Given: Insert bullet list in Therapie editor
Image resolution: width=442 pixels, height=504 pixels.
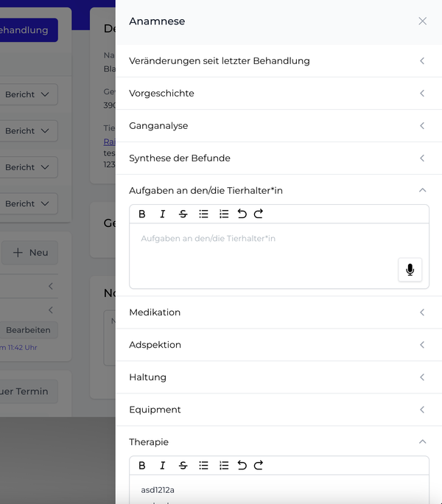Looking at the screenshot, I should pyautogui.click(x=203, y=465).
